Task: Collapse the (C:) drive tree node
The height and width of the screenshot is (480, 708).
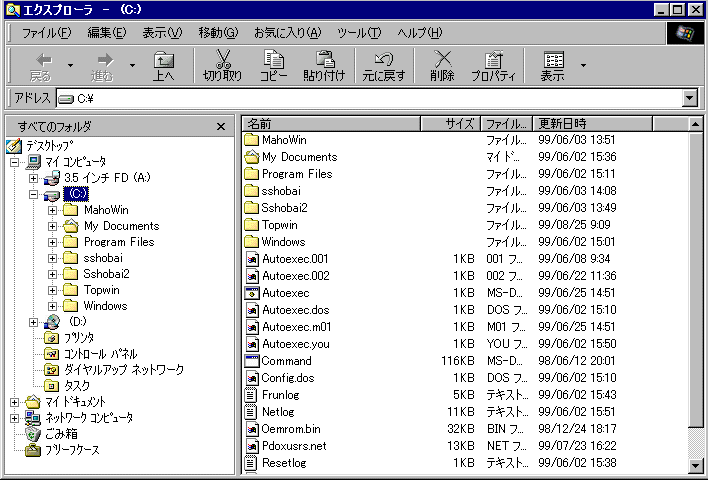Action: click(x=33, y=194)
